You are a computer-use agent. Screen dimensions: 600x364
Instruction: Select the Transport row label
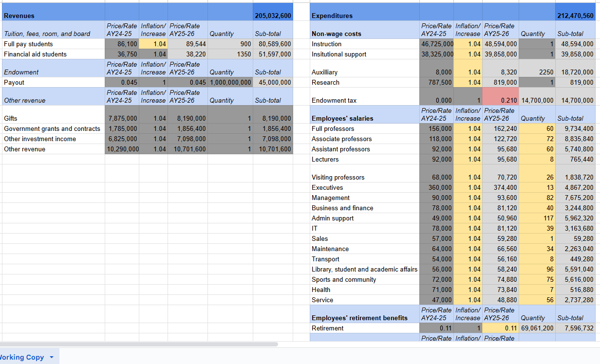(x=364, y=259)
